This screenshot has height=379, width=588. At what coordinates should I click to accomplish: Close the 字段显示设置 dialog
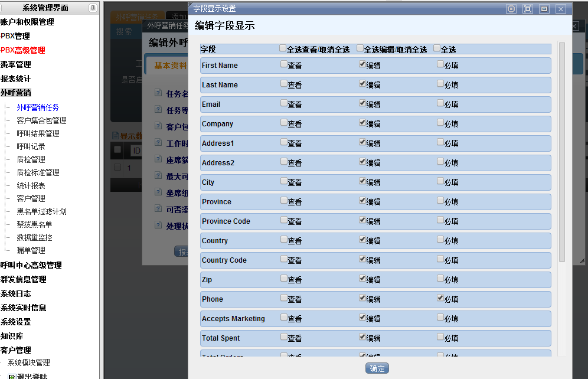[x=561, y=9]
